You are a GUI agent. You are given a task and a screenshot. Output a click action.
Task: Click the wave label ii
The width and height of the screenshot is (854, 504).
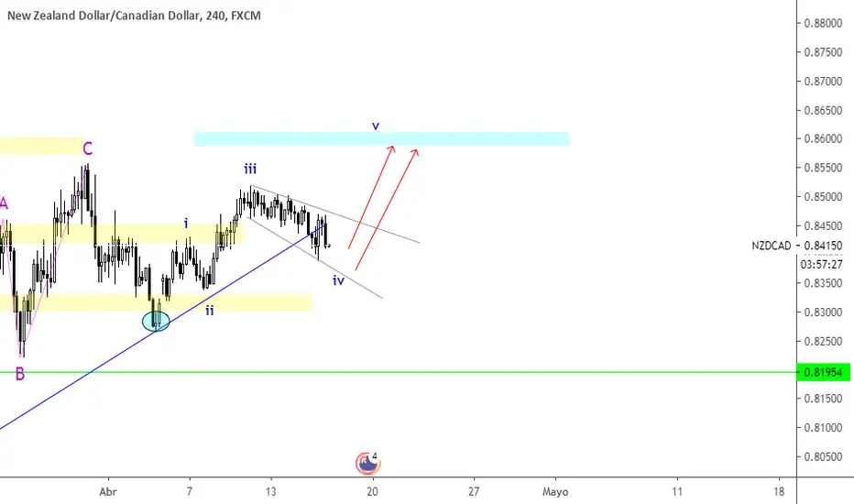point(209,311)
